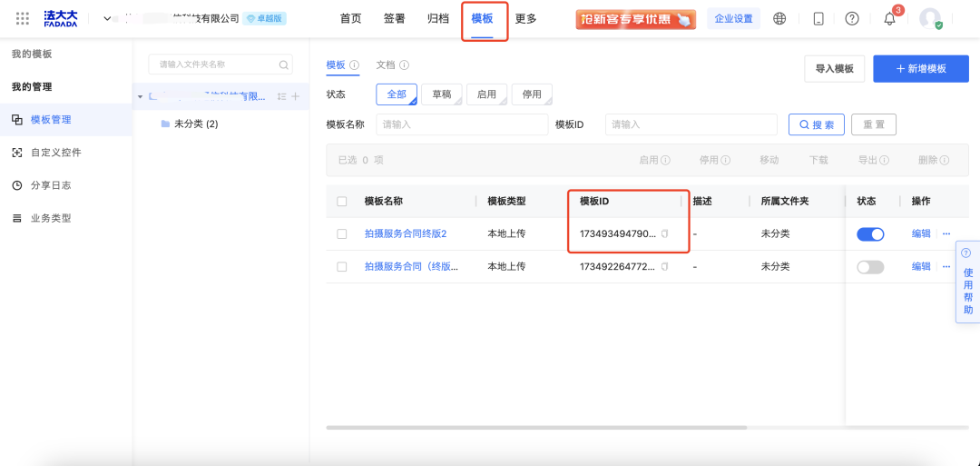Click the 导入模板 button
The width and height of the screenshot is (980, 466).
(834, 68)
